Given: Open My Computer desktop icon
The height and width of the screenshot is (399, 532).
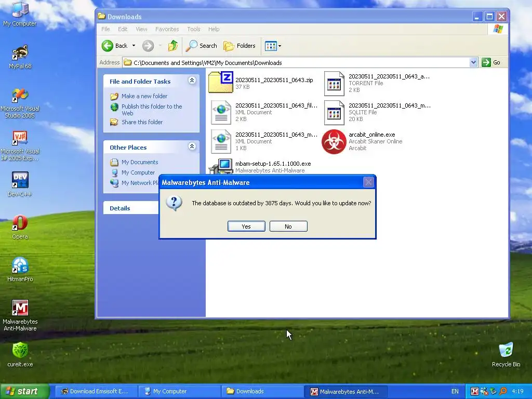Looking at the screenshot, I should coord(20,14).
